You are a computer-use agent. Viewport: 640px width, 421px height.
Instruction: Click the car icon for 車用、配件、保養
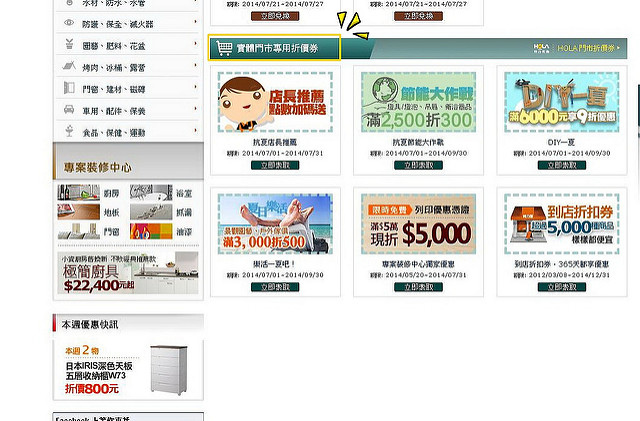69,109
